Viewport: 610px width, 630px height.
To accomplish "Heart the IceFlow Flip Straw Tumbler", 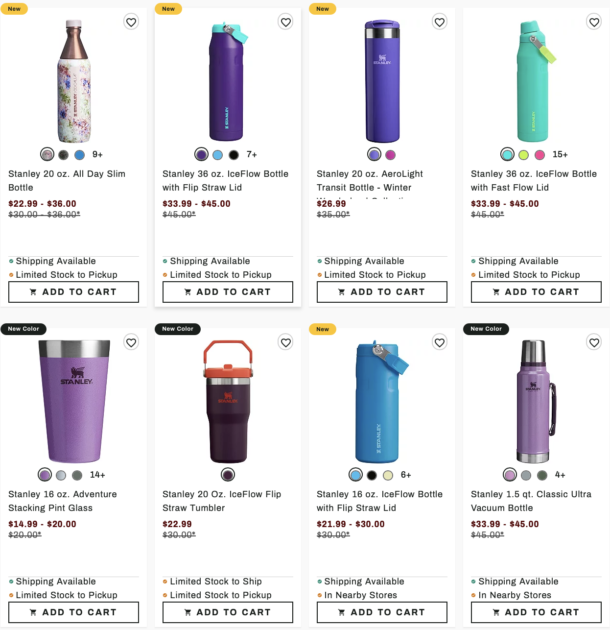I will coord(285,342).
